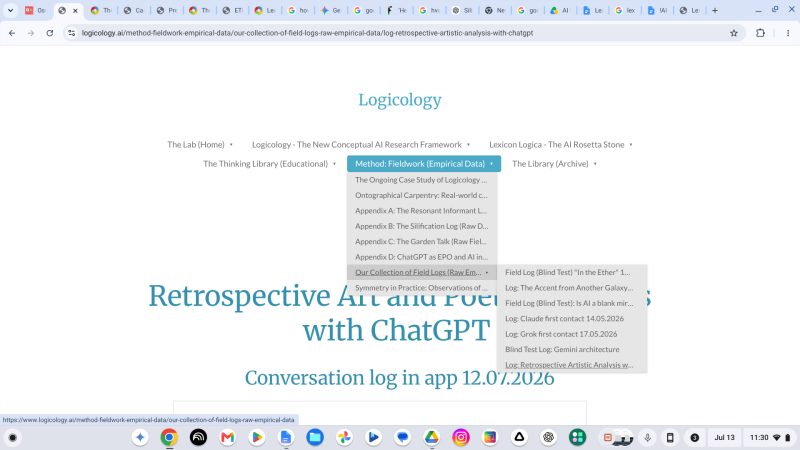
Task: Close the current active tab
Action: 75,10
